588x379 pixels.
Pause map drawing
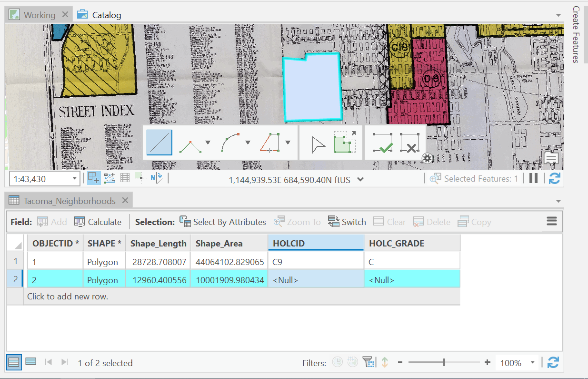tap(533, 178)
